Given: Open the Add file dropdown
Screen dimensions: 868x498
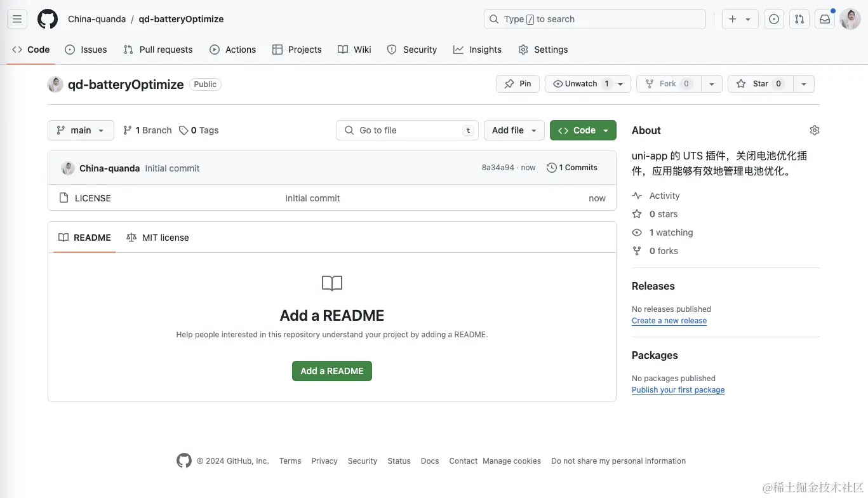Looking at the screenshot, I should pyautogui.click(x=514, y=130).
